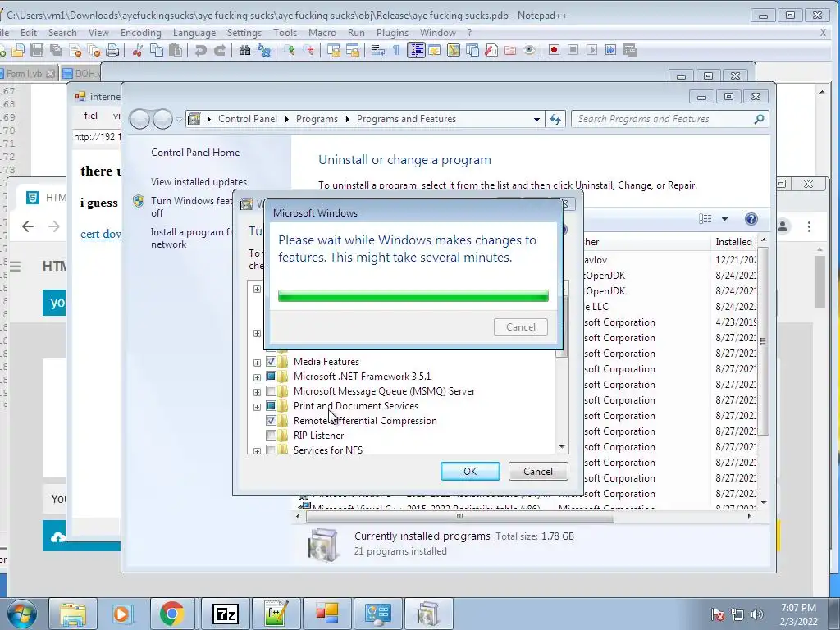Open the Notepad++ Encoding menu
The height and width of the screenshot is (630, 840).
click(x=141, y=33)
